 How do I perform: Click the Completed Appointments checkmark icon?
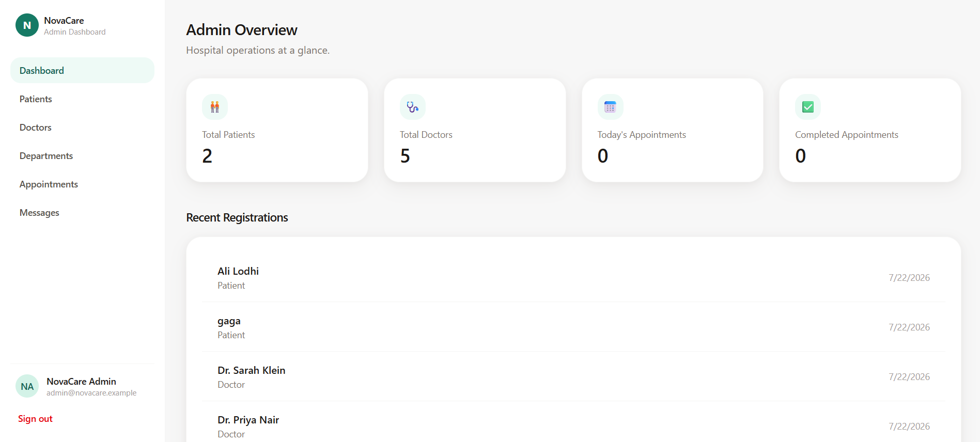[808, 107]
